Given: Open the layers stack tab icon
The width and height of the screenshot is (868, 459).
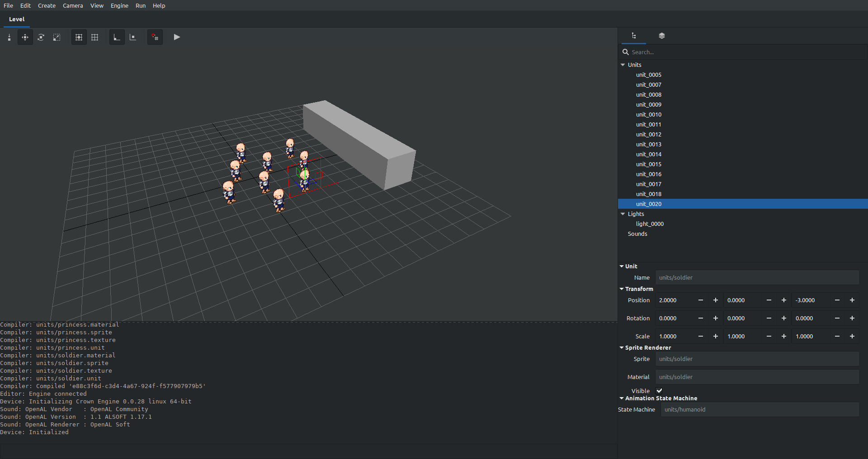Looking at the screenshot, I should click(662, 36).
